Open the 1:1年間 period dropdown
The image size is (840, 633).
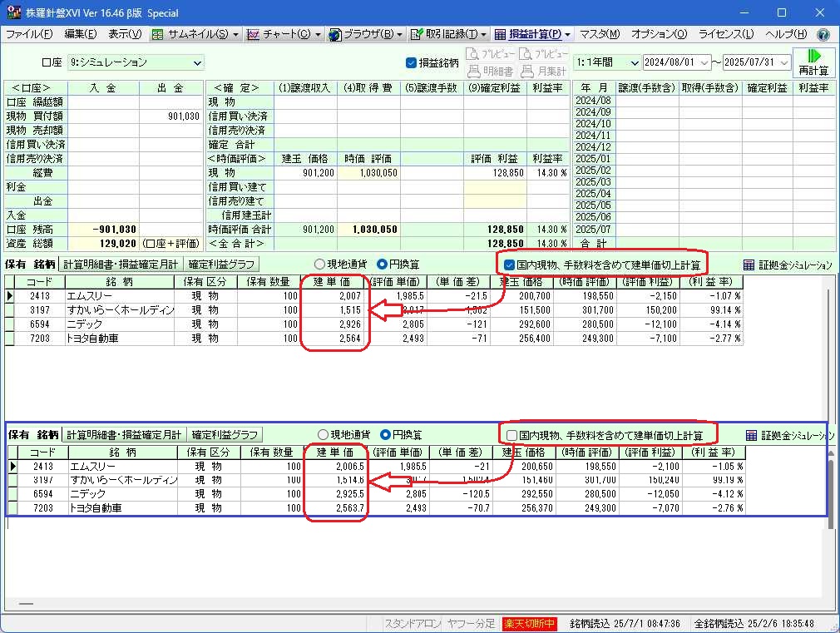point(607,62)
